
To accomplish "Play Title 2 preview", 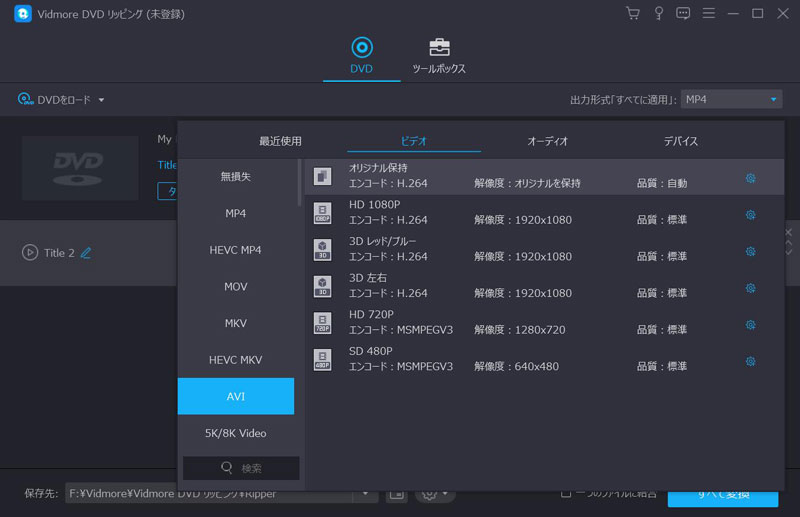I will coord(30,253).
